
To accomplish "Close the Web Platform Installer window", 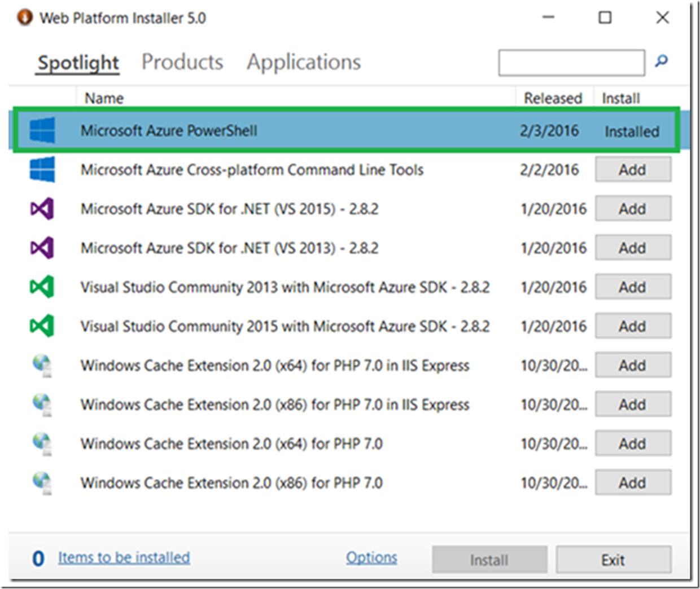I will tap(663, 17).
